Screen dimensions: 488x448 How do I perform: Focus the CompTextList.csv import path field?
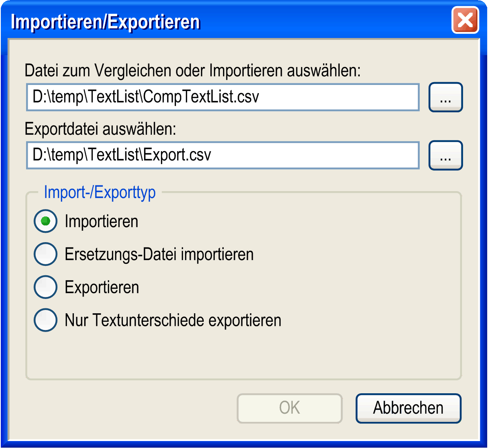click(223, 97)
